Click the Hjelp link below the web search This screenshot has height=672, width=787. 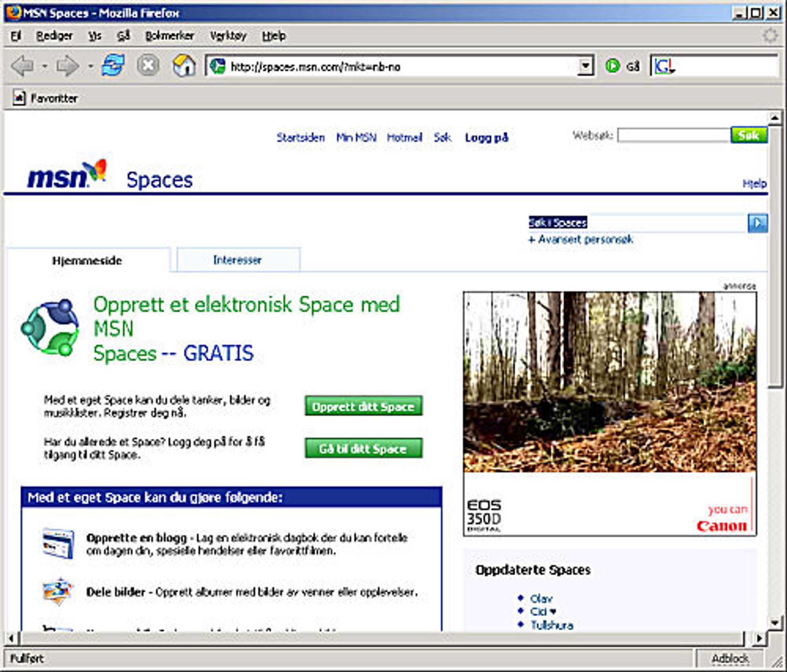point(754,183)
